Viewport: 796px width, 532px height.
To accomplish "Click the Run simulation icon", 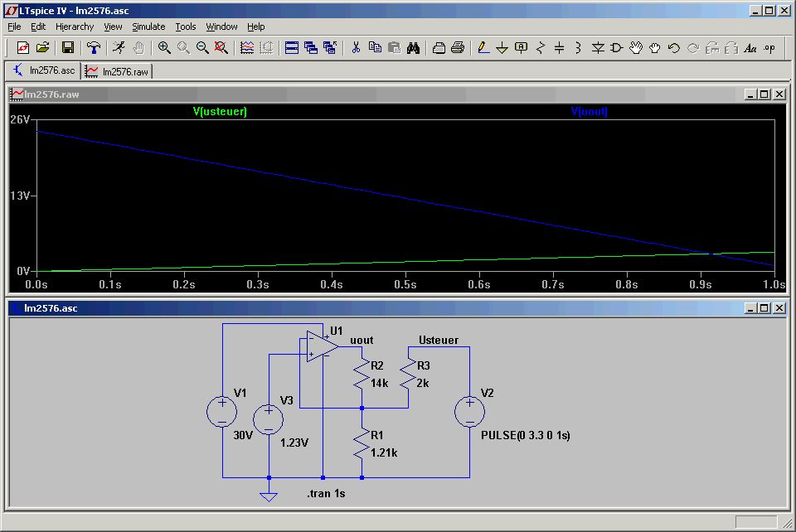I will pos(119,48).
